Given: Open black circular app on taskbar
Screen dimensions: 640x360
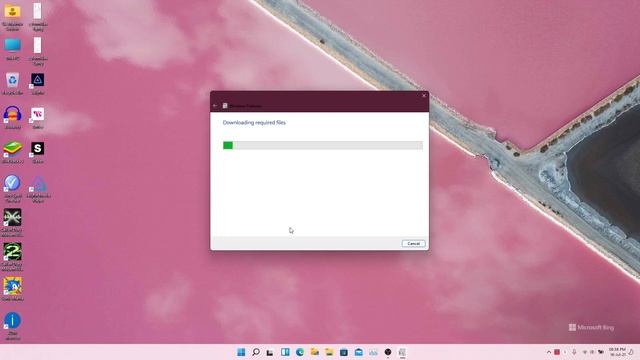Looking at the screenshot, I should [388, 352].
